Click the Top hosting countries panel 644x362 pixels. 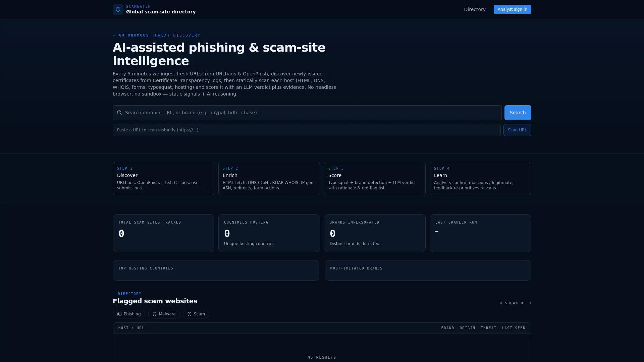pyautogui.click(x=216, y=270)
